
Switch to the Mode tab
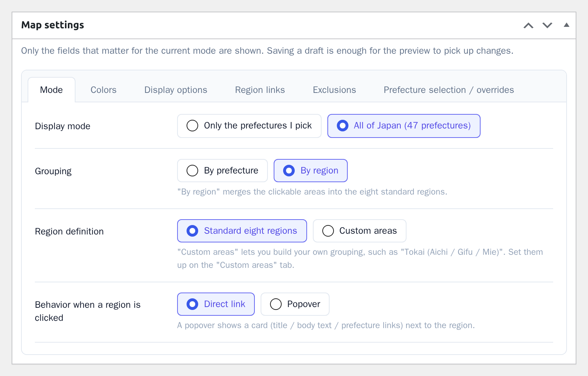52,90
